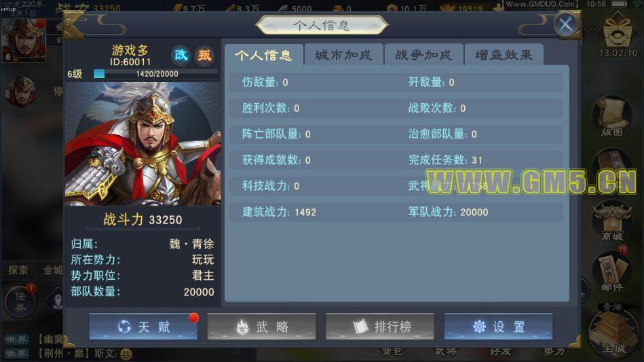This screenshot has width=644, height=362.
Task: Open the 商城 shop icon
Action: point(612,221)
